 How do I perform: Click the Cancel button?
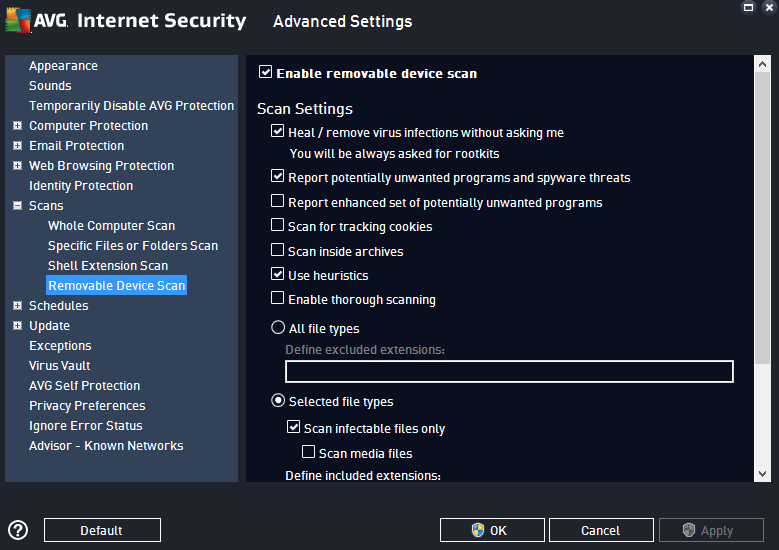tap(601, 530)
